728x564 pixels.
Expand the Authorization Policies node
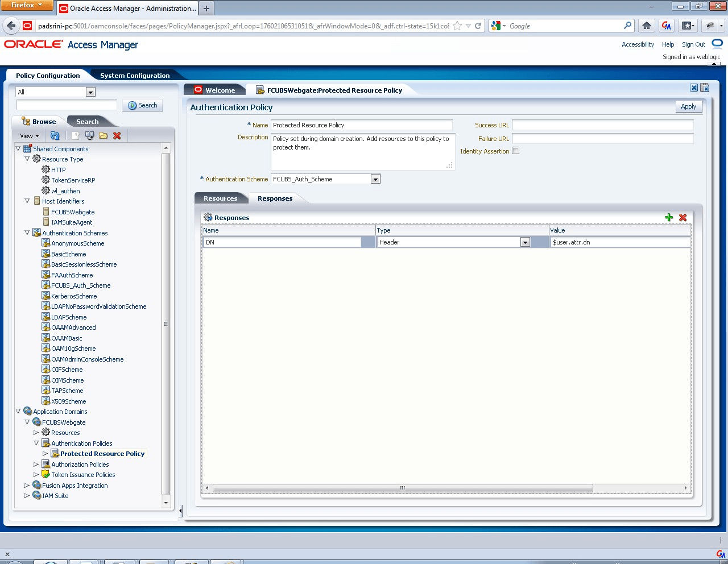pyautogui.click(x=36, y=465)
